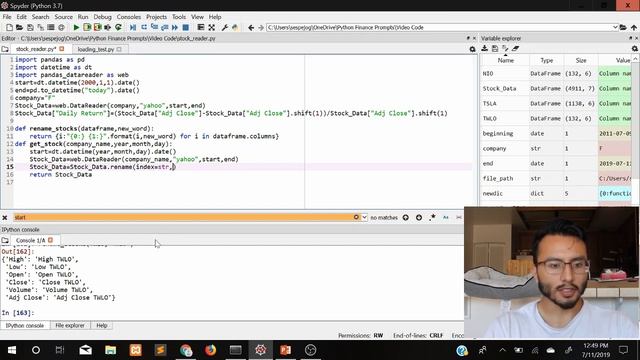Select the bottom IPython console pane tab
640x360 pixels.
point(25,326)
